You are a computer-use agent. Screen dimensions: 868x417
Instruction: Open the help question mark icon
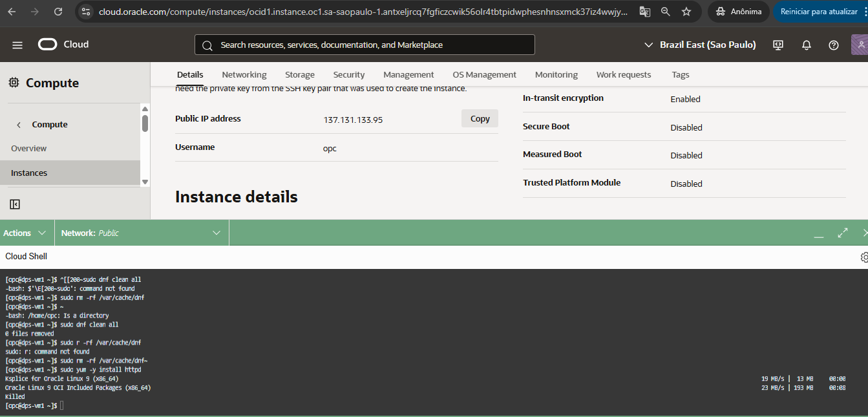[834, 45]
